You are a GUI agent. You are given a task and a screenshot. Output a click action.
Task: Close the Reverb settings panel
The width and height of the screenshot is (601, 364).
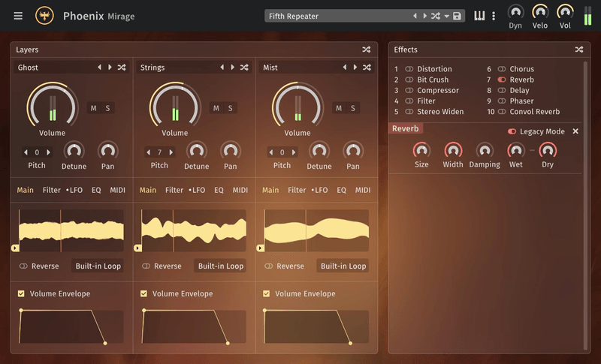[x=575, y=131]
